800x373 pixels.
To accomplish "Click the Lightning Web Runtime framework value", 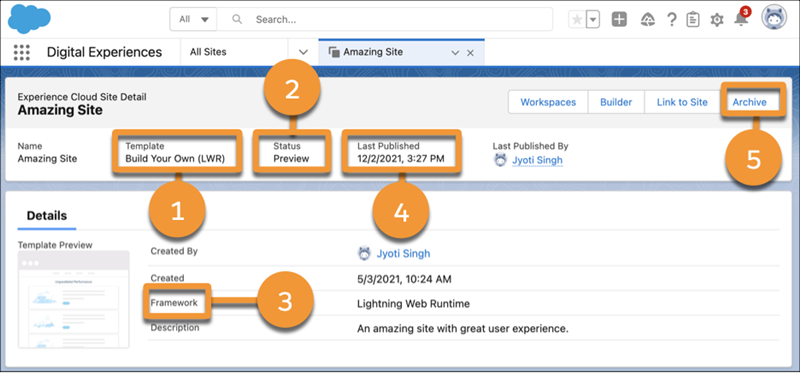I will pos(413,304).
